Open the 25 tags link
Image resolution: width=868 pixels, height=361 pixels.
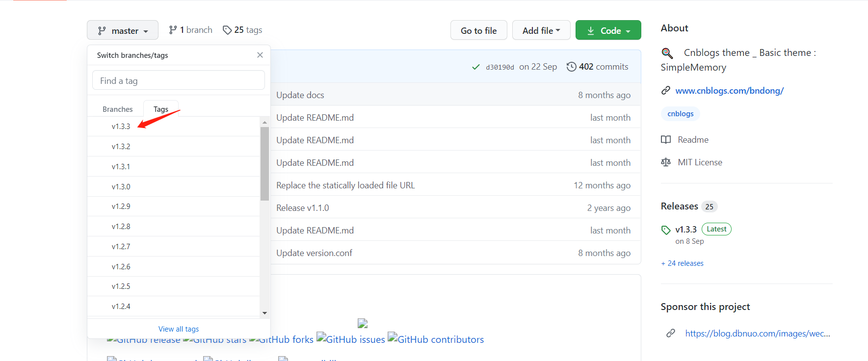click(242, 30)
